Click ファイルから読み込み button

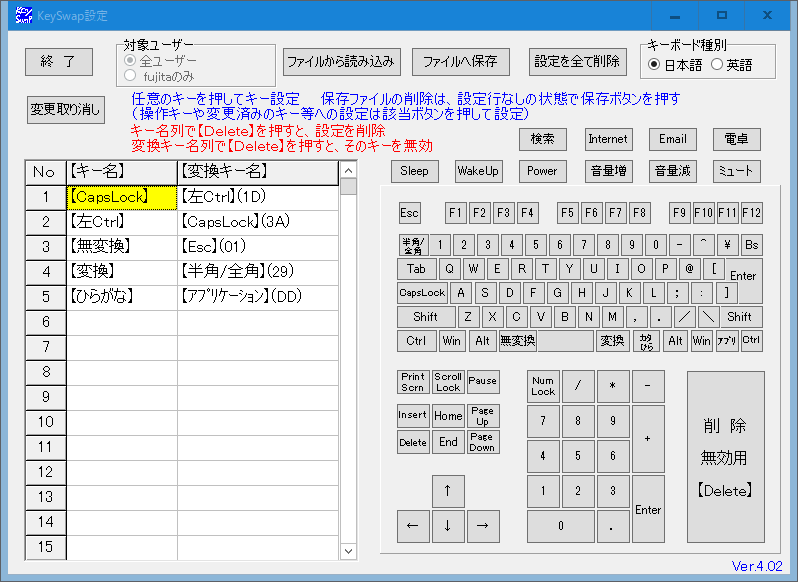click(x=341, y=61)
